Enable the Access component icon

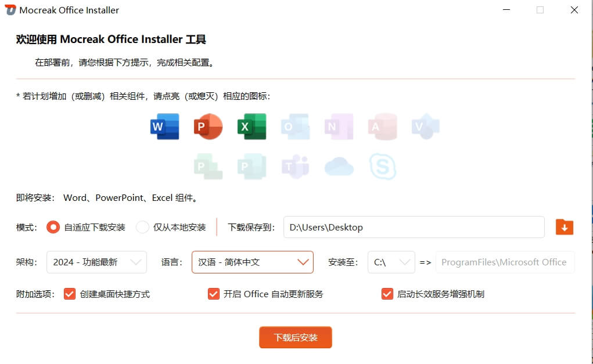(382, 127)
